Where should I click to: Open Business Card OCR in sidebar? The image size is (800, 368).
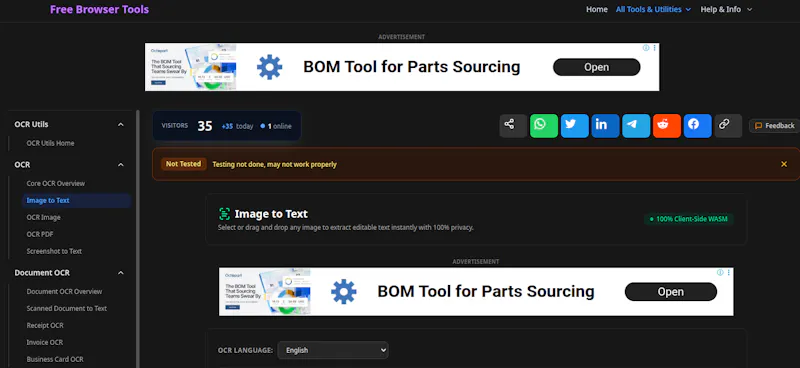click(55, 359)
